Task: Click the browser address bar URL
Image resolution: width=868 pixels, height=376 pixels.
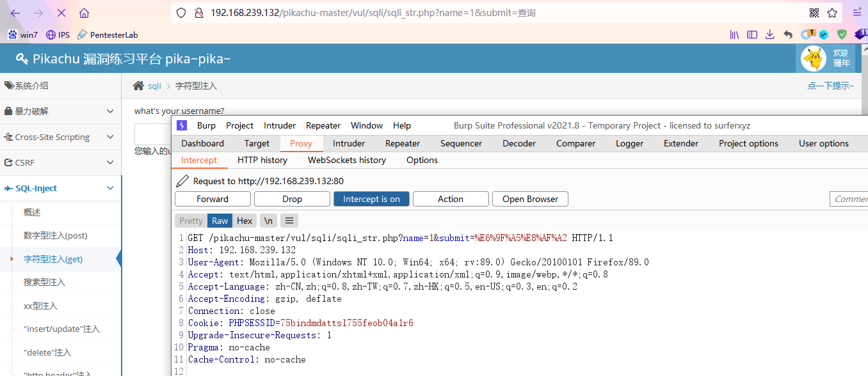Action: 373,13
